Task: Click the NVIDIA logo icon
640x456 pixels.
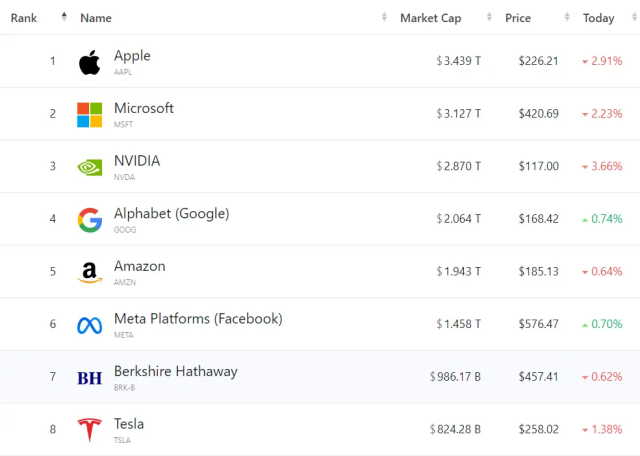Action: (x=90, y=167)
